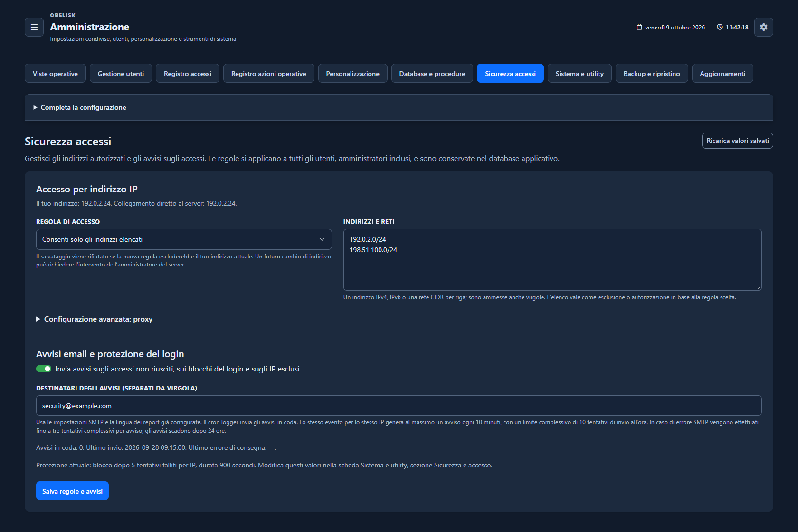Click the 'Accesso per indirizzo IP' heading
Viewport: 798px width, 532px height.
(x=87, y=189)
